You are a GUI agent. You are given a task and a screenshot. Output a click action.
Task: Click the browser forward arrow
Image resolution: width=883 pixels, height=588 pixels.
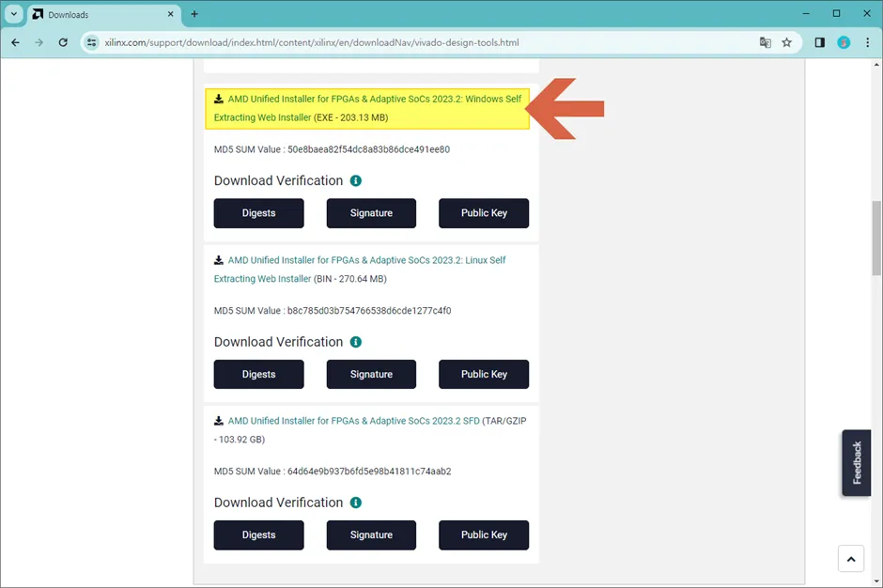[x=39, y=42]
